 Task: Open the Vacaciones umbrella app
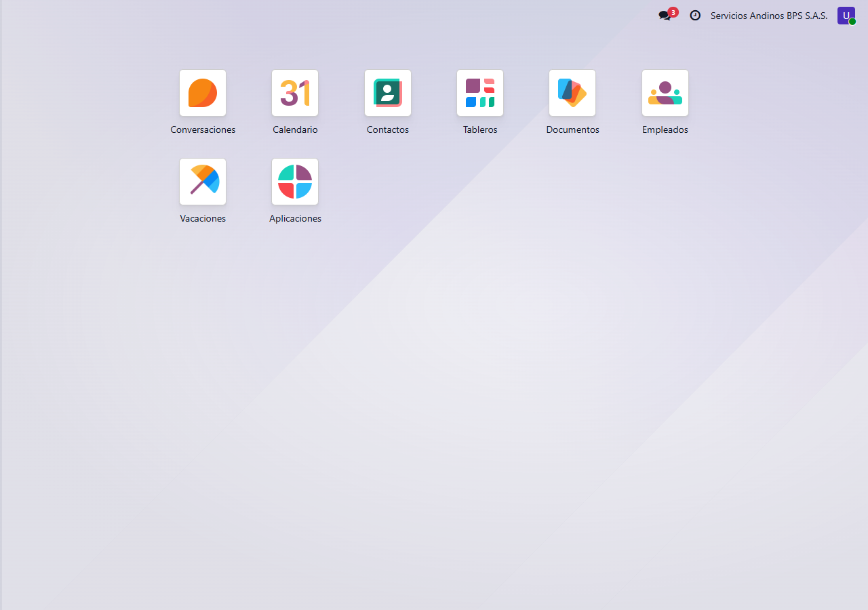(203, 182)
